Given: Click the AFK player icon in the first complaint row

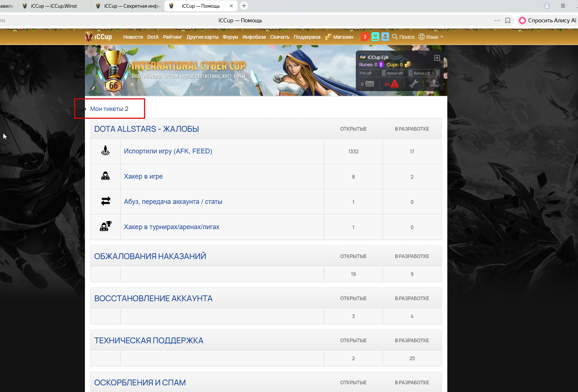Looking at the screenshot, I should [x=105, y=150].
